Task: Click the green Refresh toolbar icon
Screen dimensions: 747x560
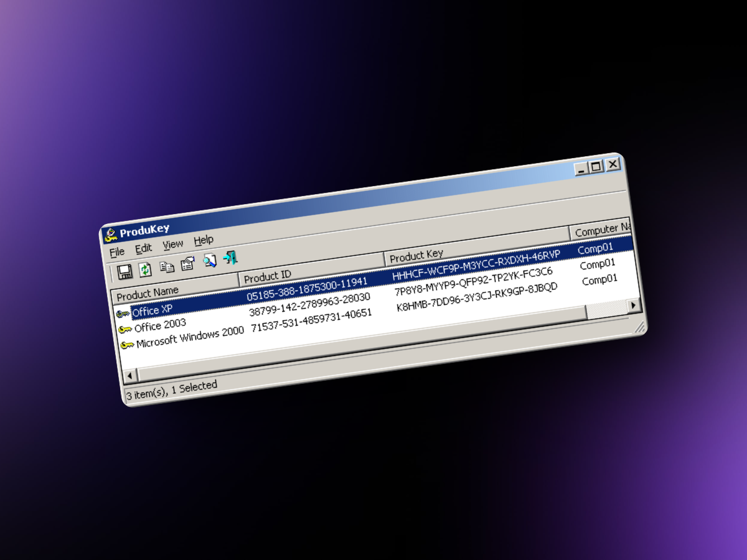Action: tap(145, 269)
